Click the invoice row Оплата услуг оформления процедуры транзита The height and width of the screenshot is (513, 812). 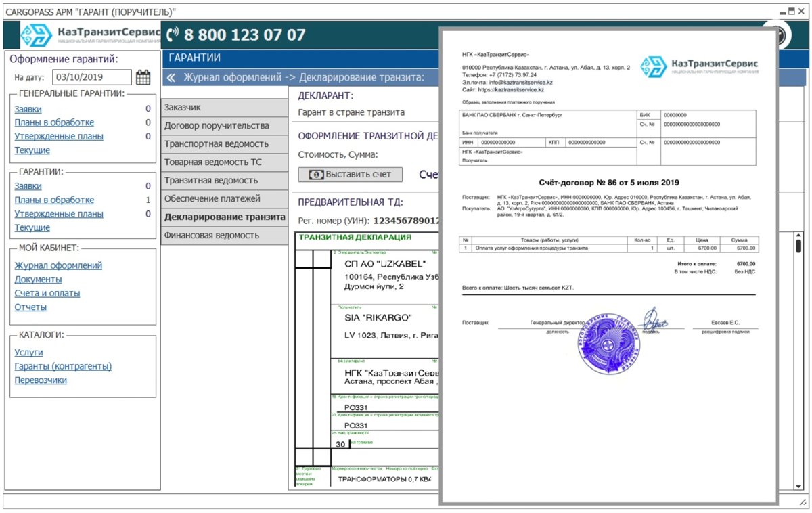(609, 248)
